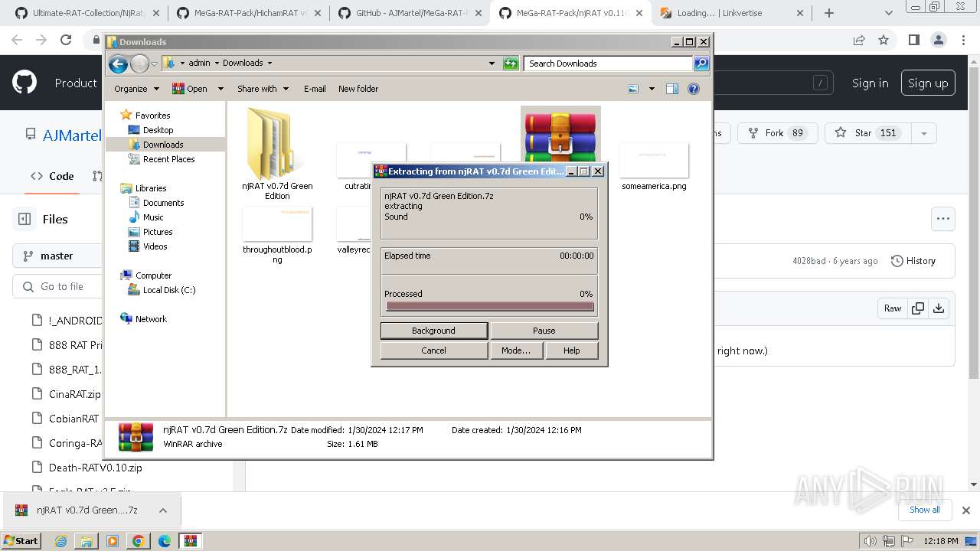Screen dimensions: 980x551
Task: Open Internet Explorer from taskbar
Action: [x=60, y=541]
